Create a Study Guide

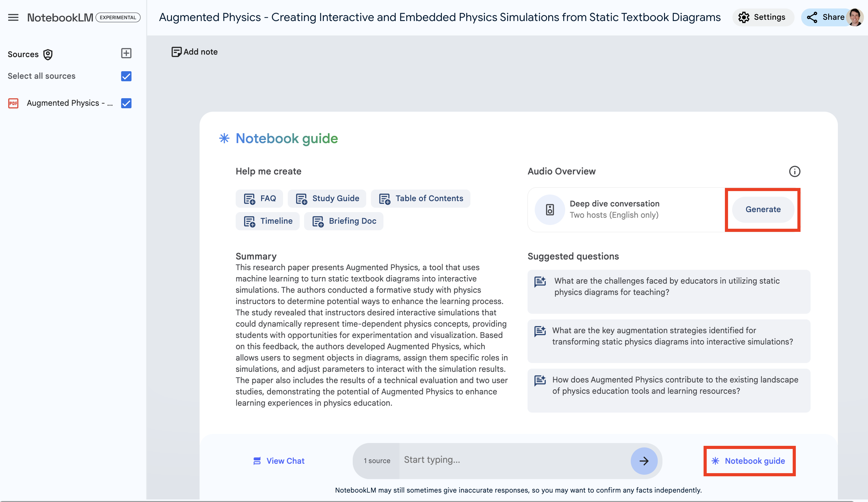327,198
